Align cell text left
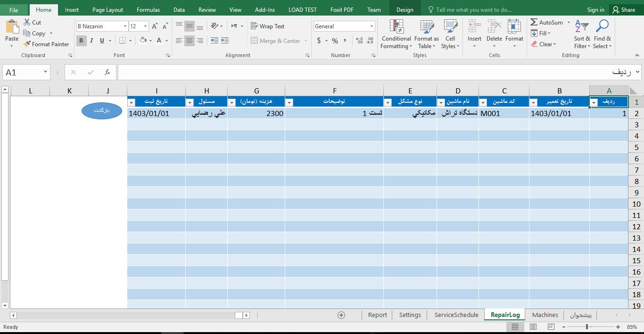The width and height of the screenshot is (644, 334). tap(179, 41)
